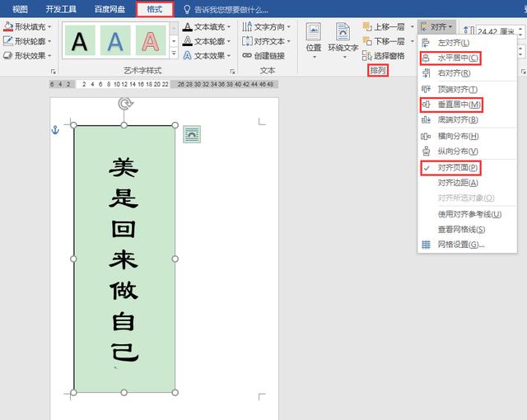Apply the blue A WordArt style
527x420 pixels.
pos(115,41)
